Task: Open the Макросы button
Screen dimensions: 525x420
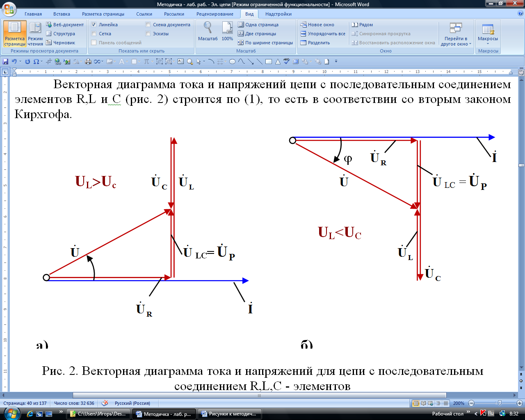Action: tap(488, 33)
